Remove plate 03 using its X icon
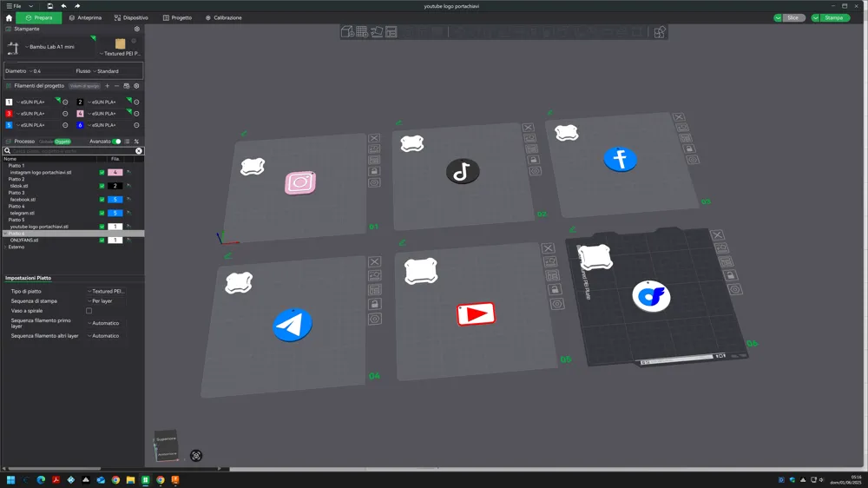 click(x=679, y=117)
